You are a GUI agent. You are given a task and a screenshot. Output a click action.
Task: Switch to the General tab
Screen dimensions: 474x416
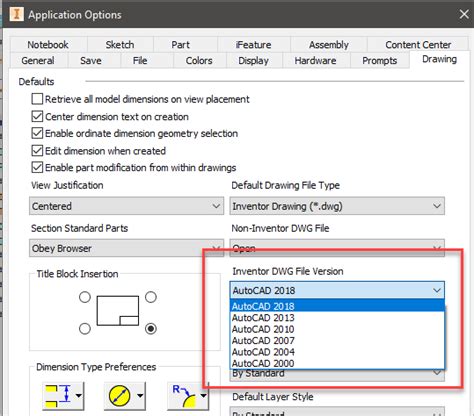click(x=38, y=61)
